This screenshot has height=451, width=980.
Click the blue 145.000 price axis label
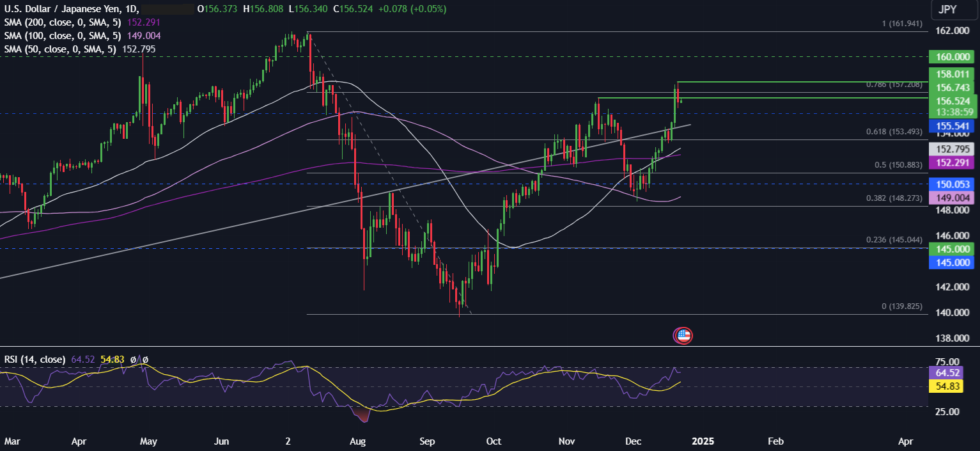(x=953, y=262)
